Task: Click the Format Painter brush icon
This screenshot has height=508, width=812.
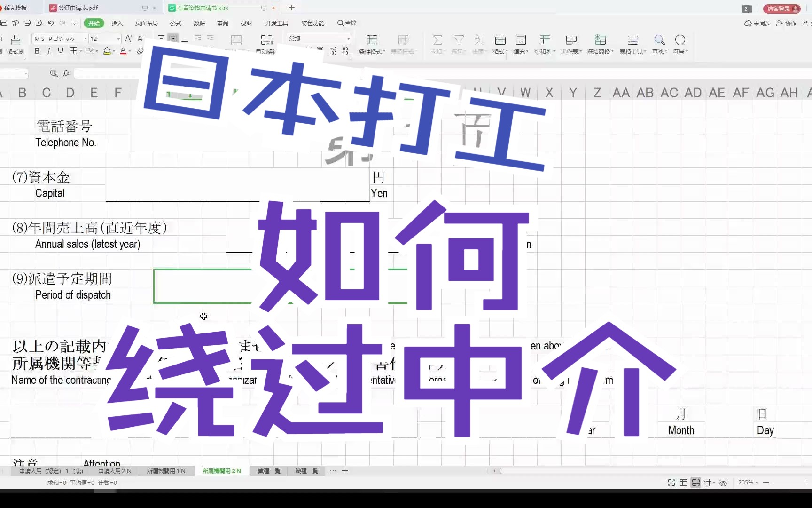Action: click(x=16, y=40)
